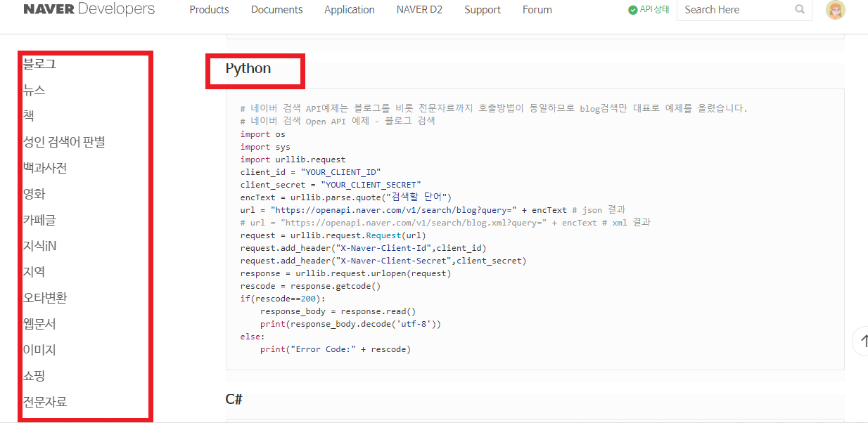Click the client_secret = "YOUR_CLIENT_SECRET" line
The height and width of the screenshot is (423, 868).
point(331,185)
